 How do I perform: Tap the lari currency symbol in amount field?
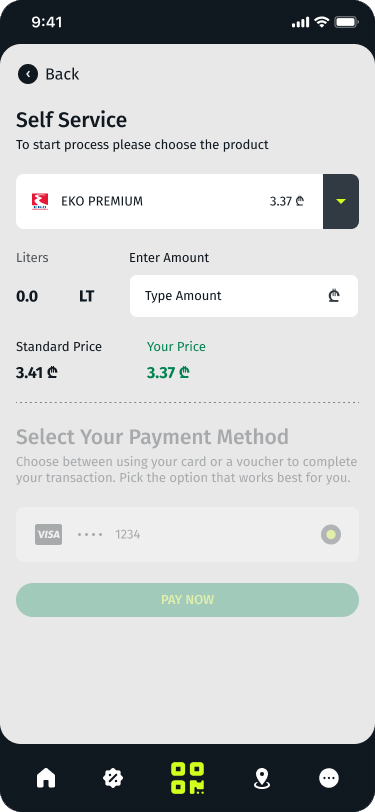(334, 296)
